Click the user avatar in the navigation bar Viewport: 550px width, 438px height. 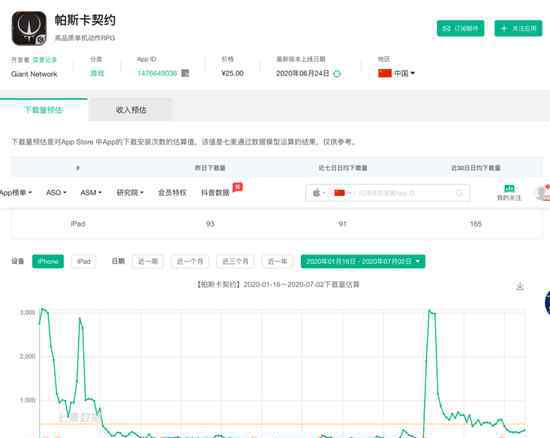pos(543,193)
